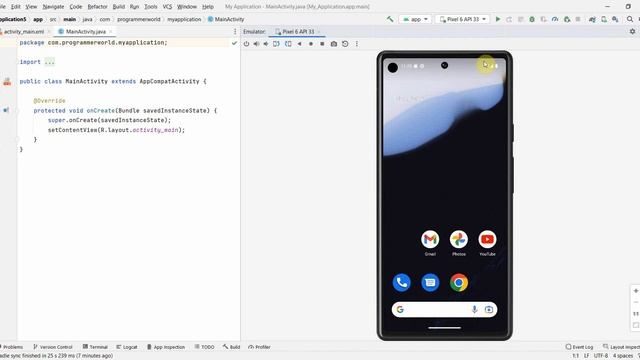The width and height of the screenshot is (640, 360).
Task: Open the Navigate menu
Action: click(x=53, y=7)
